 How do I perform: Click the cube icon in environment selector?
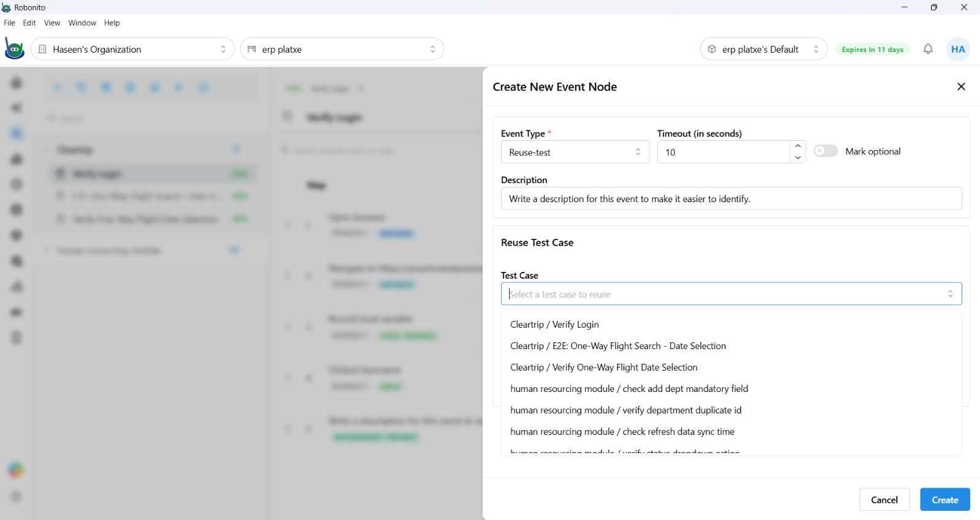pyautogui.click(x=712, y=49)
